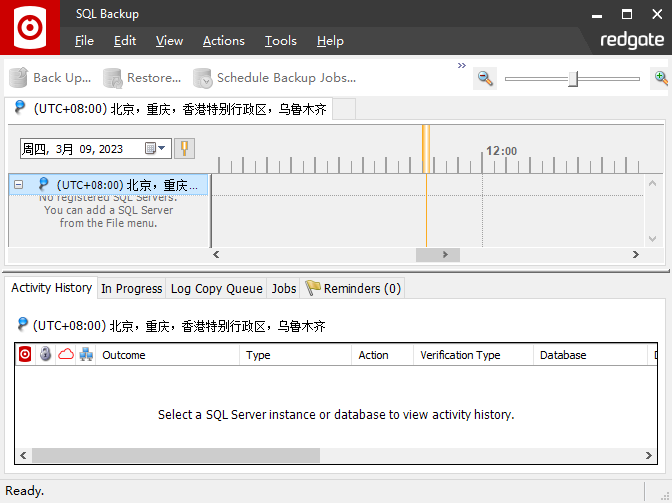Select the UTC+08:00 北京, 重庆 tree row

[108, 185]
